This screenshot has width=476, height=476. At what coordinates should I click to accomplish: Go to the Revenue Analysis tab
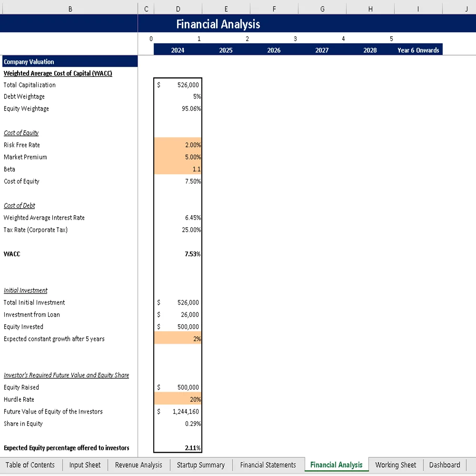tap(138, 465)
